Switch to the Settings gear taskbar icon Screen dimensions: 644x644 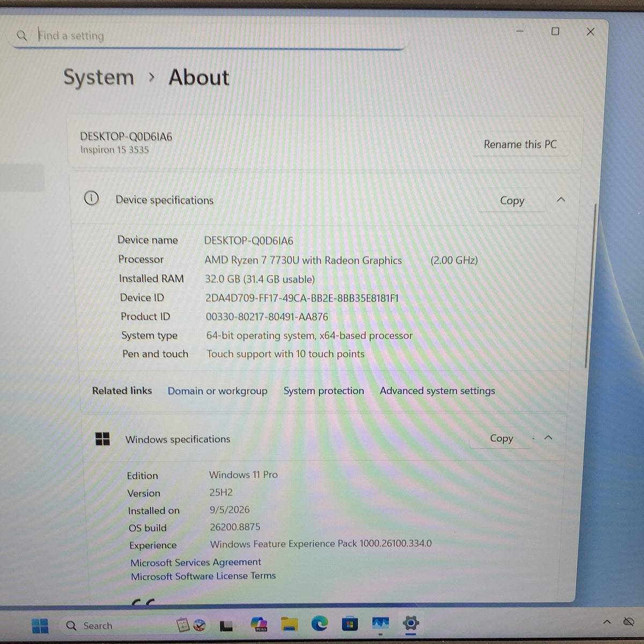point(411,623)
